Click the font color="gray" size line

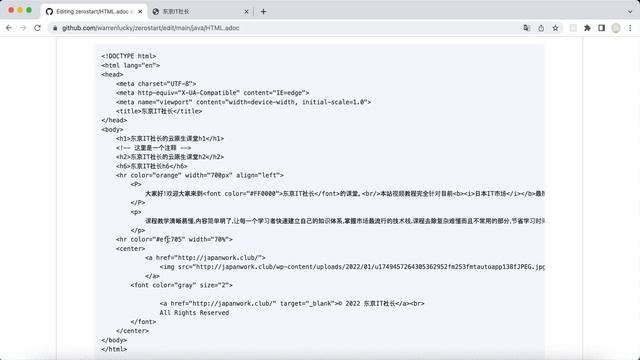(182, 285)
